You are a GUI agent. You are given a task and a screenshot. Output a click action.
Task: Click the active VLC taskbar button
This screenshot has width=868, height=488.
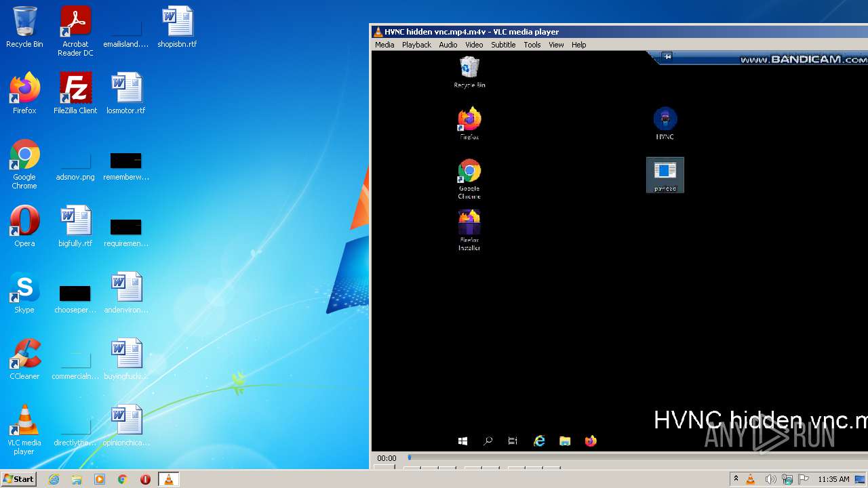pyautogui.click(x=168, y=479)
